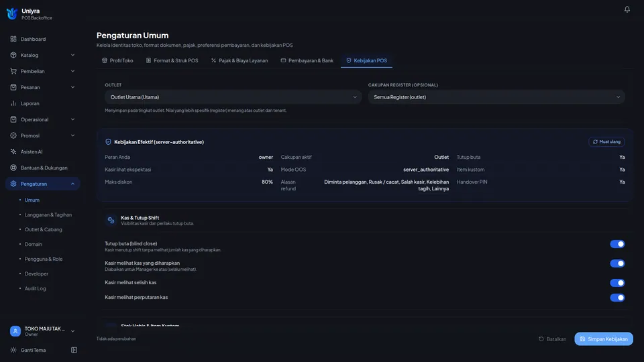This screenshot has width=644, height=362.
Task: Open Domain settings page
Action: pyautogui.click(x=34, y=244)
